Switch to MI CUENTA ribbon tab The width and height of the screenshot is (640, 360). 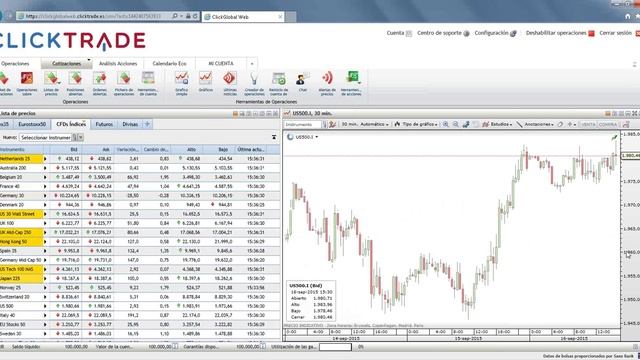221,64
